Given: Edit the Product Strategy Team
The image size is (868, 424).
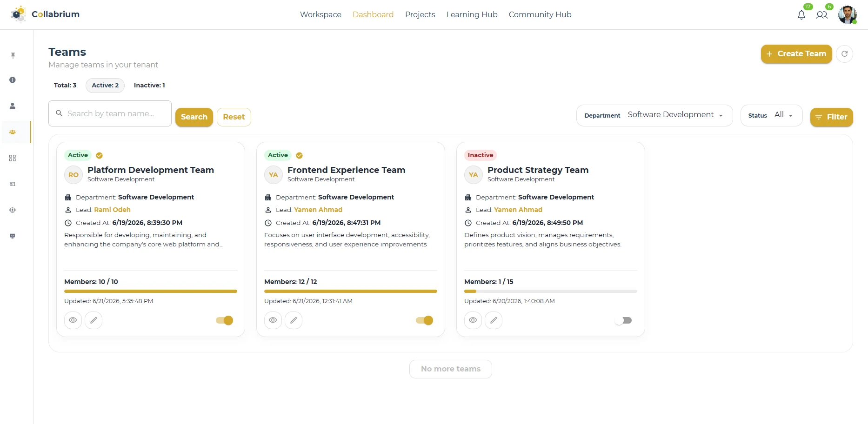Looking at the screenshot, I should [x=494, y=320].
